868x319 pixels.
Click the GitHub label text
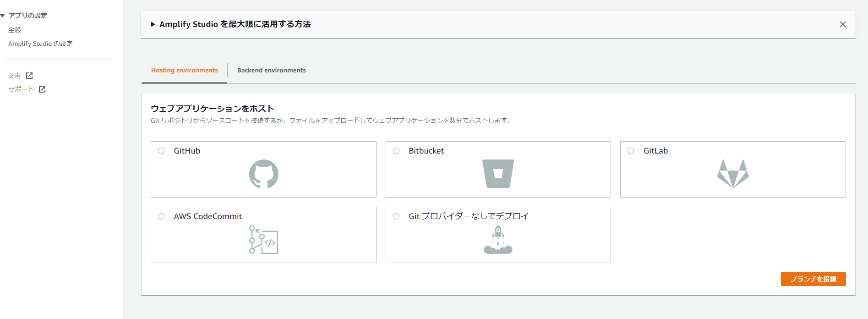pyautogui.click(x=187, y=151)
